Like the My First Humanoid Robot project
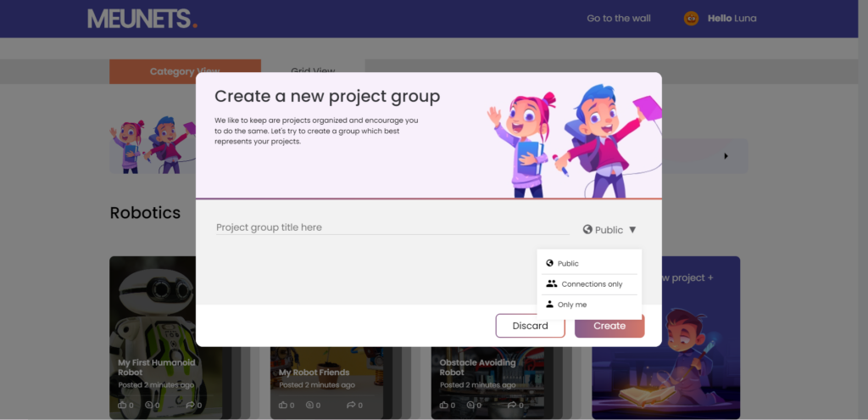This screenshot has width=868, height=420. click(x=122, y=405)
